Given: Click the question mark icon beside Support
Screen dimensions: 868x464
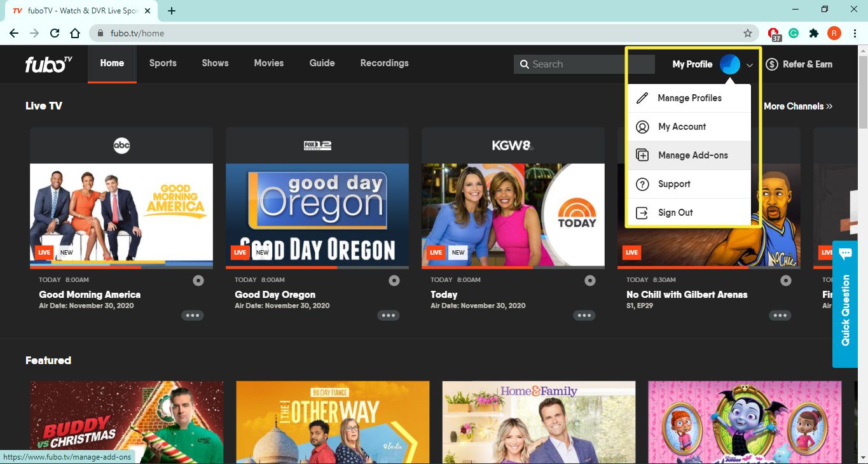Looking at the screenshot, I should [642, 184].
